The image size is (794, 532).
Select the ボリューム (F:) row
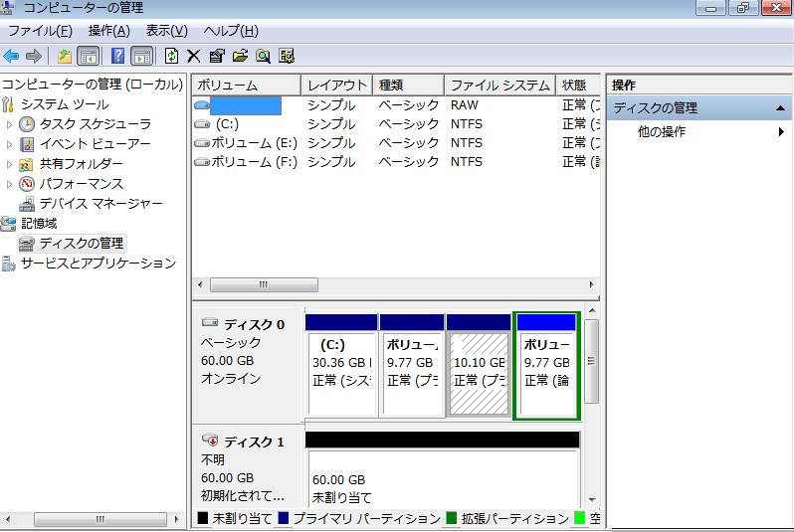point(396,162)
